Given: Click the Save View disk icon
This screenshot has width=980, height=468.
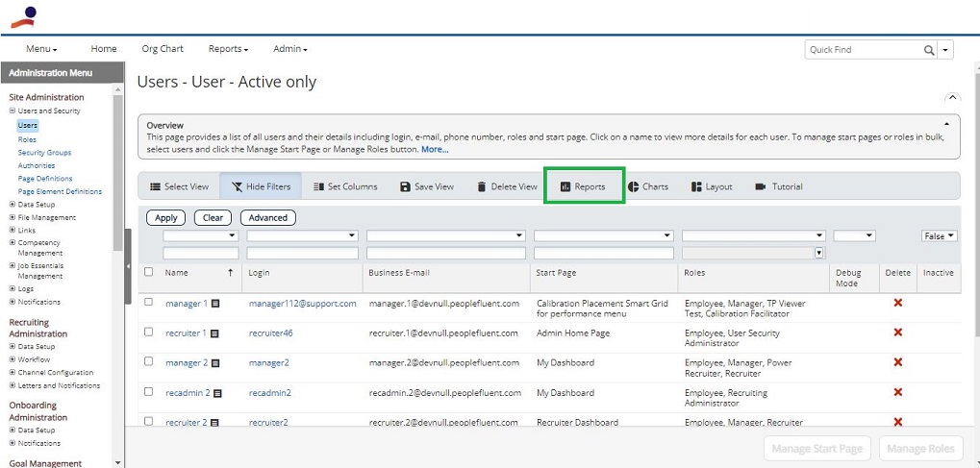Looking at the screenshot, I should (405, 186).
